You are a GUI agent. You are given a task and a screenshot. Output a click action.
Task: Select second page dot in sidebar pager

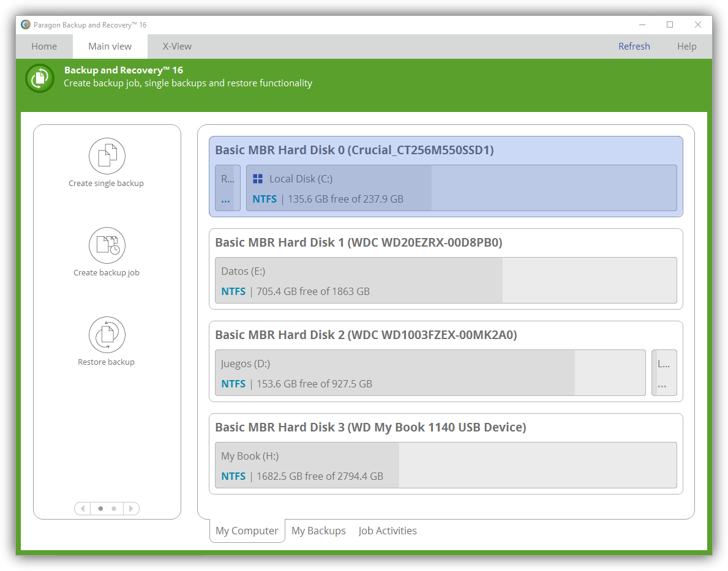(x=114, y=509)
